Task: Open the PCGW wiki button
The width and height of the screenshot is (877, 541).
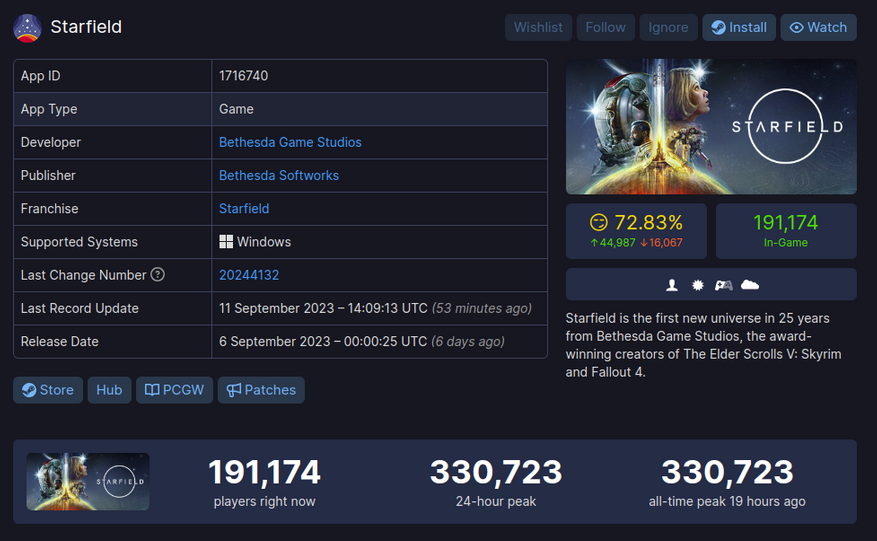Action: [175, 390]
